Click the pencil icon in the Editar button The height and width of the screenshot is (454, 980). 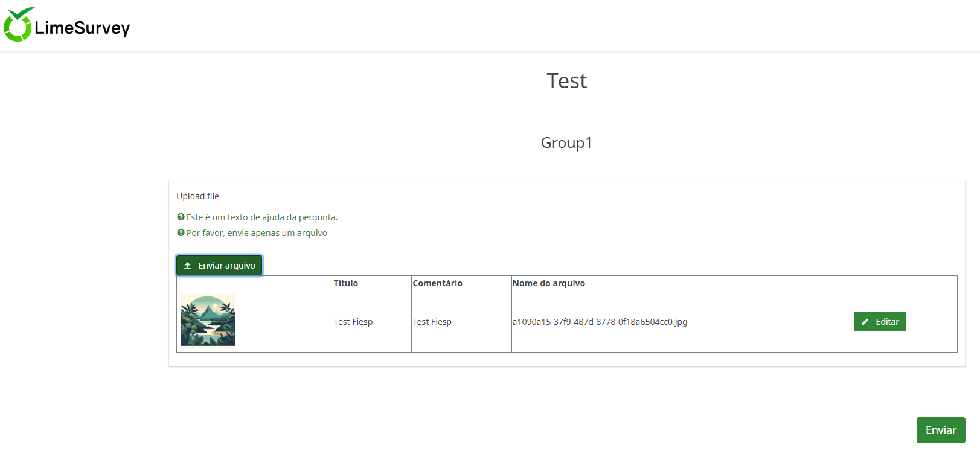coord(865,322)
